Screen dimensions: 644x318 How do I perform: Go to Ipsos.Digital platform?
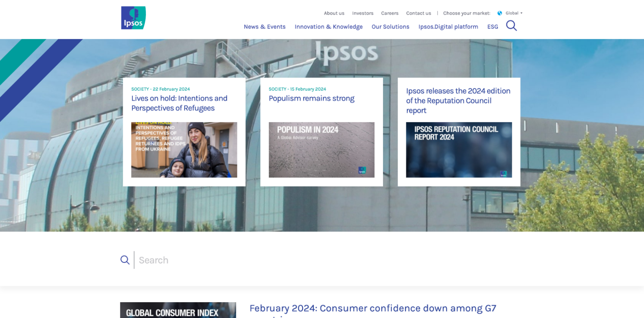(x=448, y=27)
